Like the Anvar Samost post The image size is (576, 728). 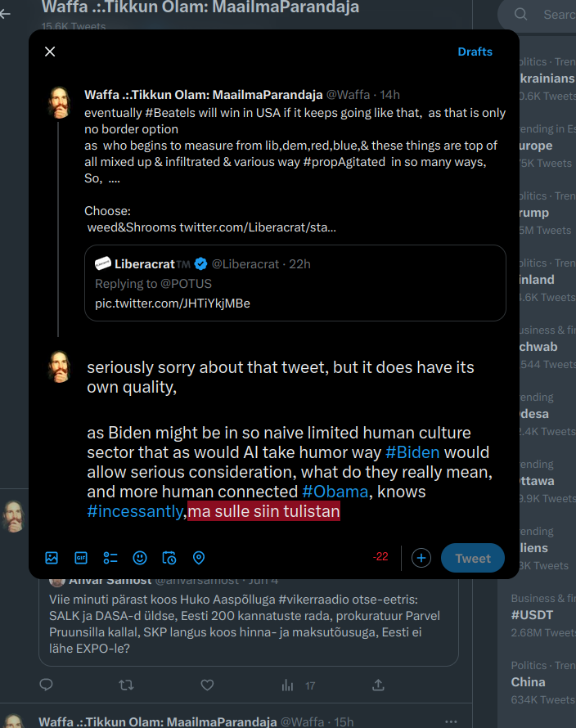pyautogui.click(x=208, y=685)
